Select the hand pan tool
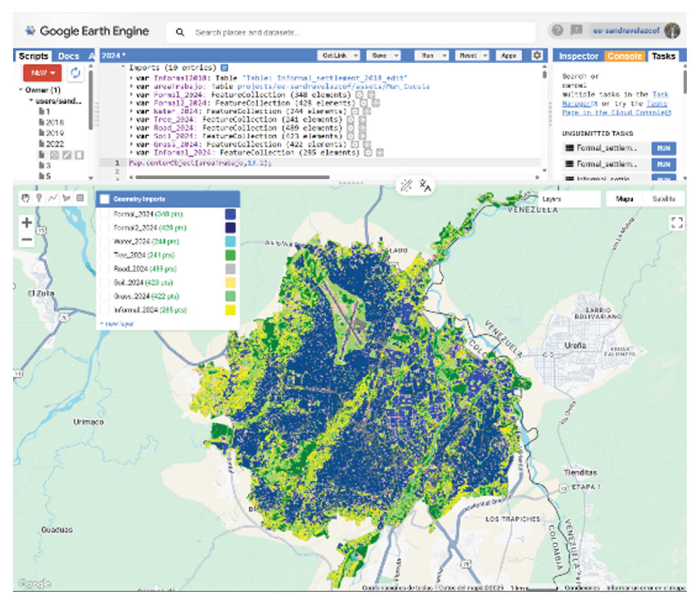The image size is (700, 605). pos(26,198)
